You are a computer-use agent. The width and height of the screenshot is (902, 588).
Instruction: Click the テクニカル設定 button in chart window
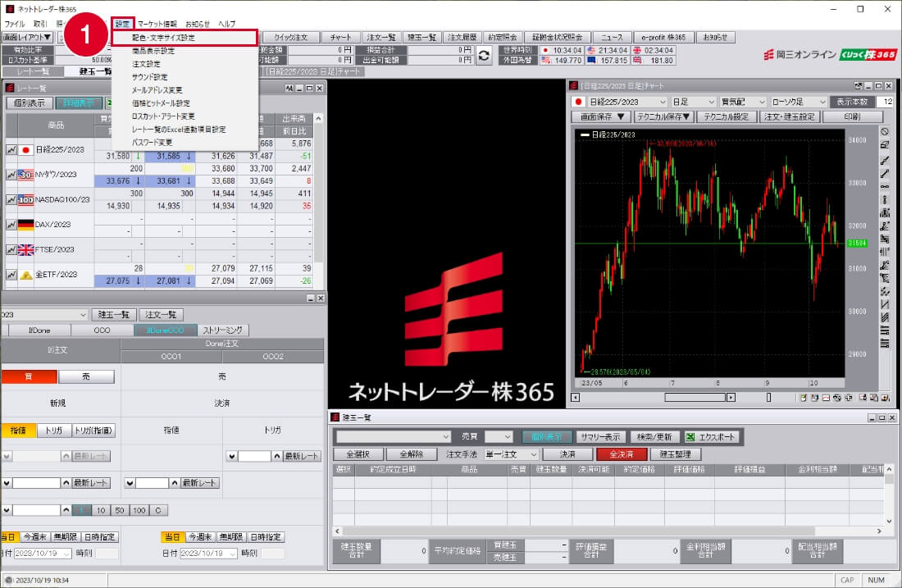(x=726, y=116)
